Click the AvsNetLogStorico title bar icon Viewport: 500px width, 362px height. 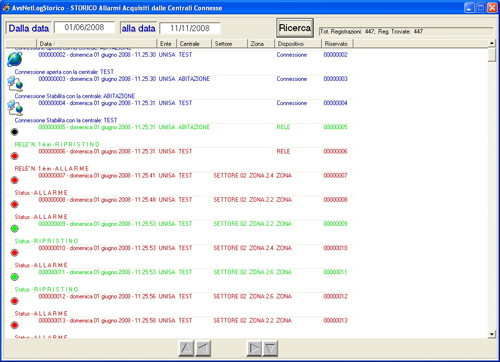pyautogui.click(x=6, y=7)
